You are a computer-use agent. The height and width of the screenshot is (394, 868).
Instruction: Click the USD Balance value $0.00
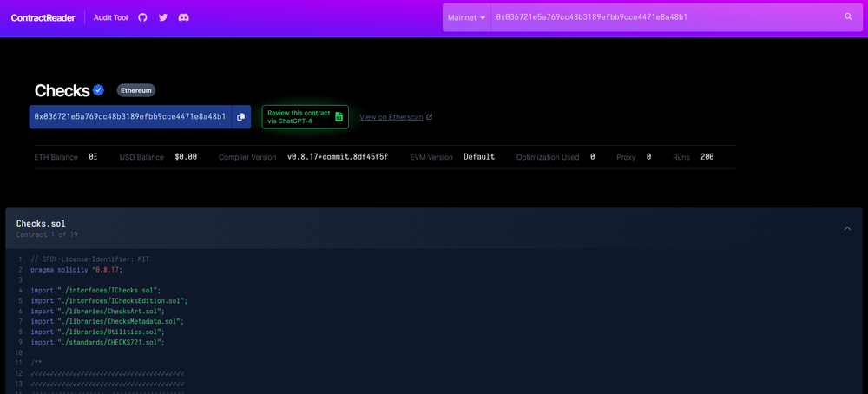[186, 157]
